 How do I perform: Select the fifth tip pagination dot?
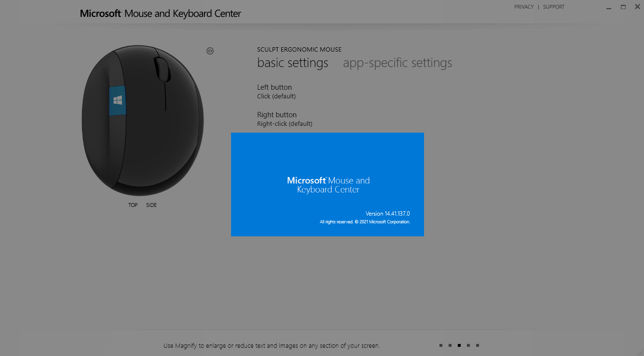478,345
